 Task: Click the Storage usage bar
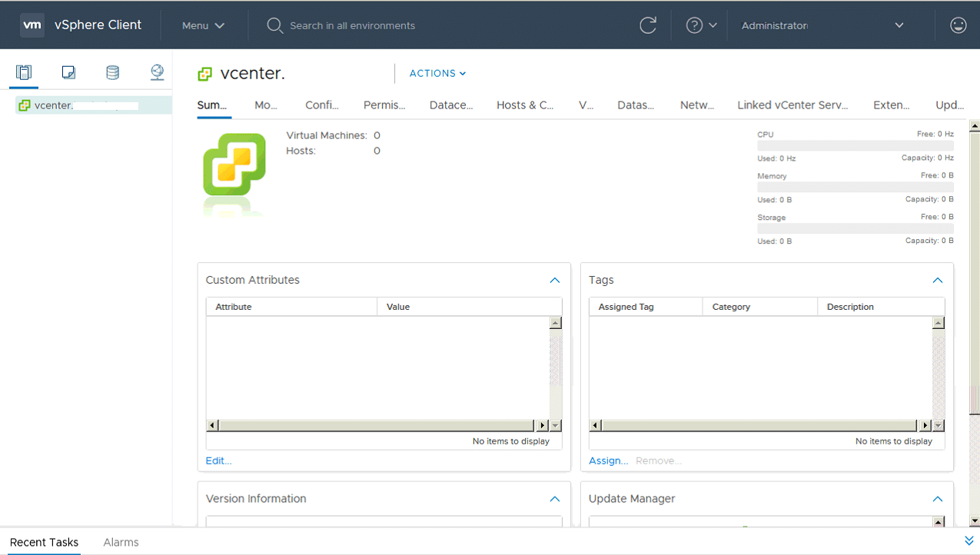pyautogui.click(x=855, y=228)
